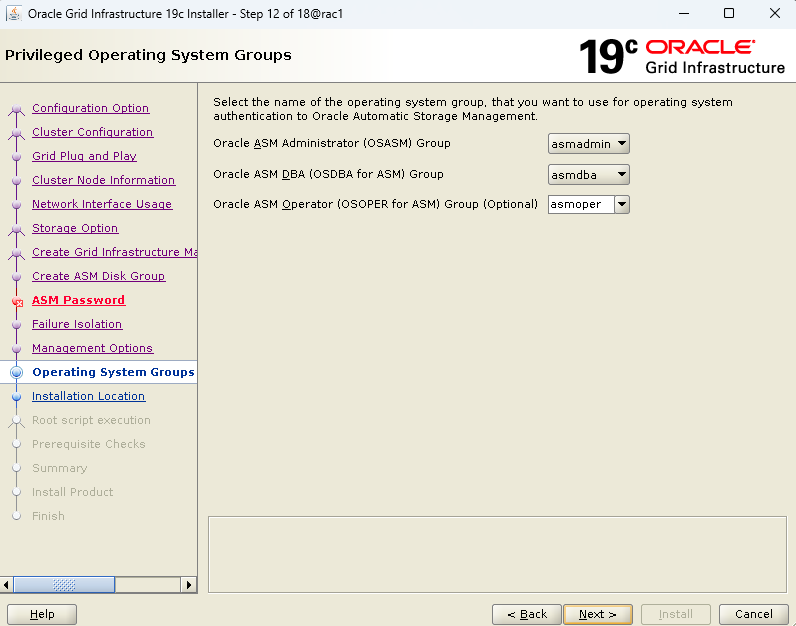This screenshot has height=626, width=796.
Task: Minimize the installer window
Action: (x=684, y=13)
